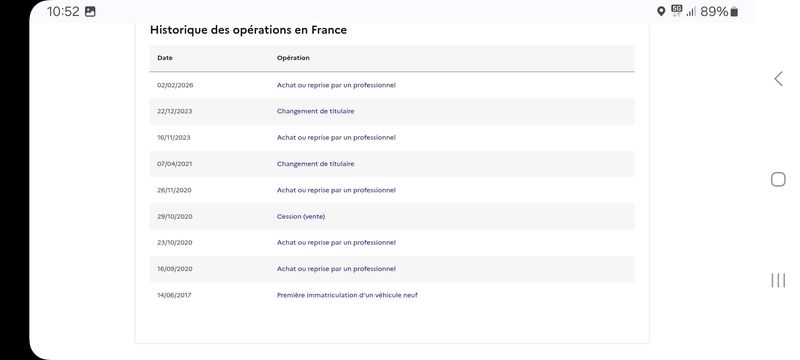Open the recent apps overview button
Viewport: 800px width, 360px height.
pos(778,280)
